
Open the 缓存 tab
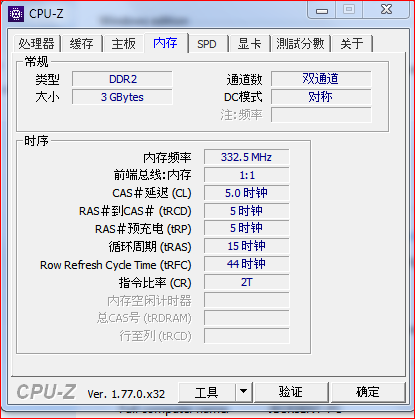[x=81, y=44]
